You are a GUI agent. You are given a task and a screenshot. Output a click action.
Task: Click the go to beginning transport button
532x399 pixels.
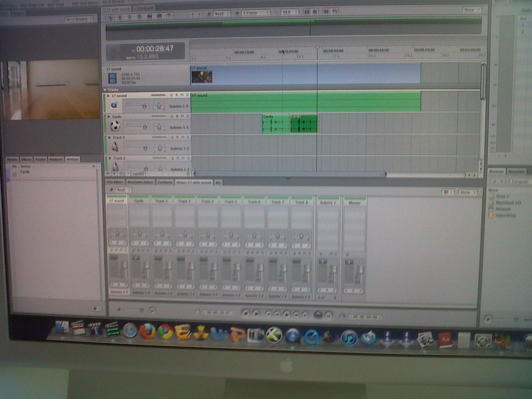pyautogui.click(x=269, y=314)
